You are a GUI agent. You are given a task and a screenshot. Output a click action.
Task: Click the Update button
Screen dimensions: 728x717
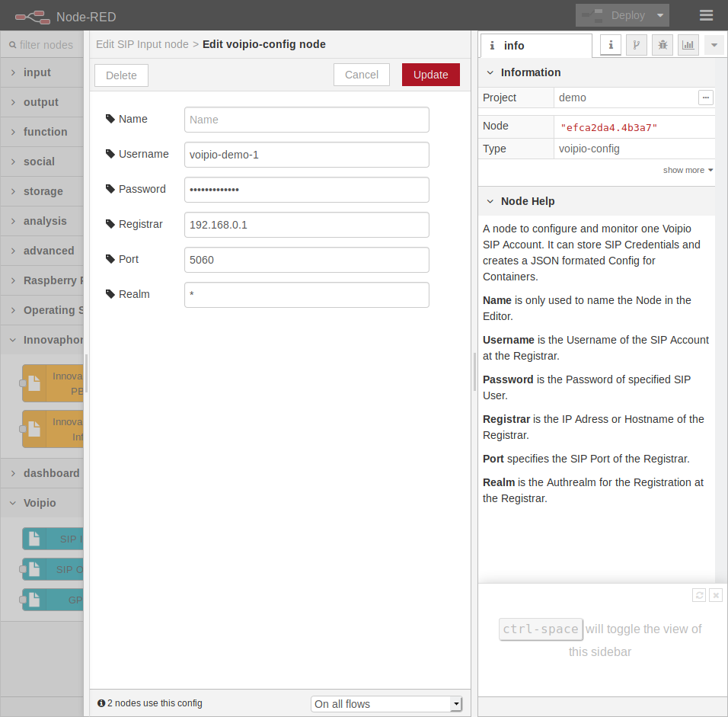coord(430,75)
